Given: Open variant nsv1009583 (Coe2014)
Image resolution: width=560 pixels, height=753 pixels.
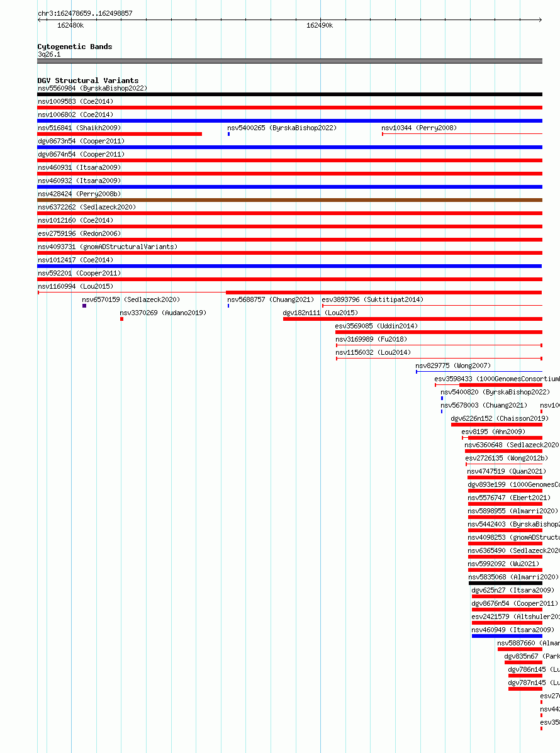Looking at the screenshot, I should 76,101.
